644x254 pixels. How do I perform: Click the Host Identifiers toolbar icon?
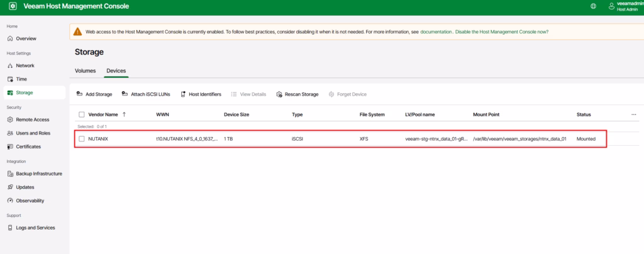(183, 94)
